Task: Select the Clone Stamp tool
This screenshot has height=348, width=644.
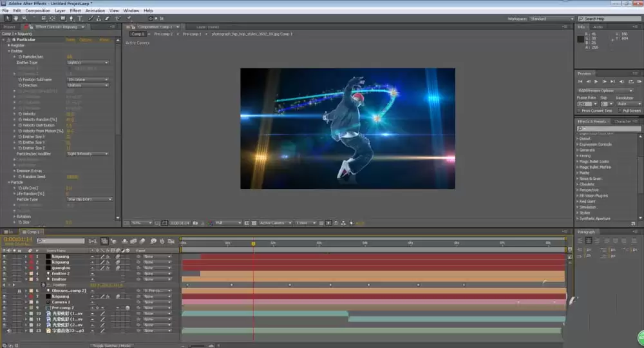Action: 99,19
